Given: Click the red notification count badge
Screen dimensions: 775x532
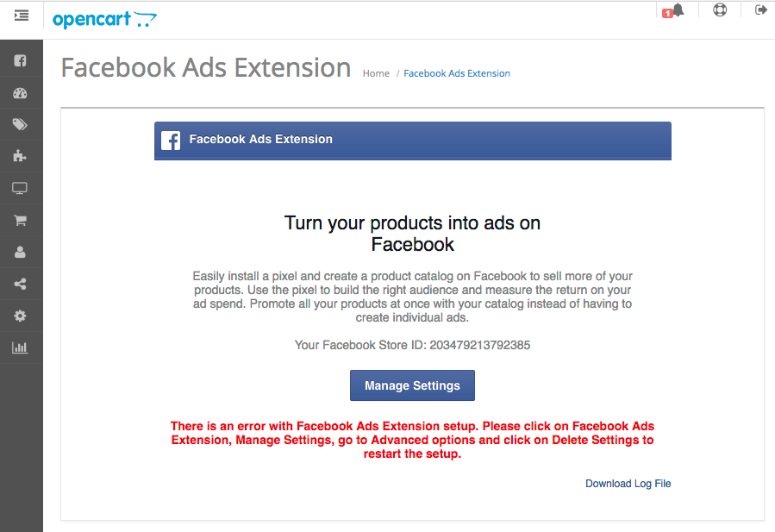Looking at the screenshot, I should [667, 13].
